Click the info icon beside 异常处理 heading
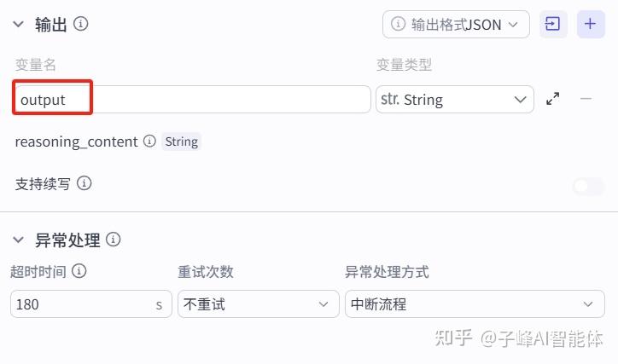618x364 pixels. click(113, 240)
